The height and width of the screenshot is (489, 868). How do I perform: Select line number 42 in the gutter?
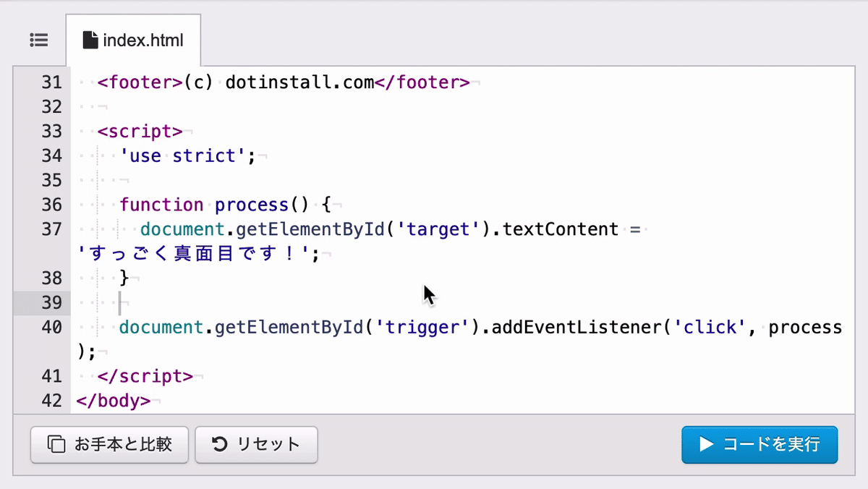51,400
